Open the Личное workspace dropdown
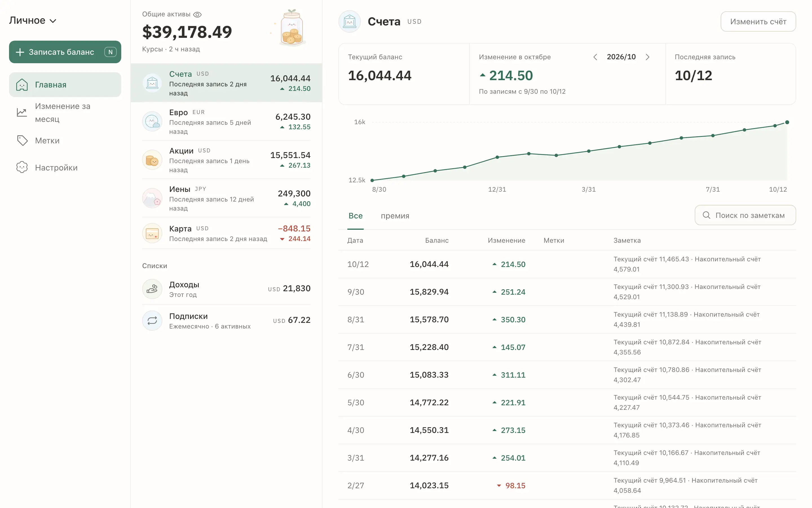This screenshot has width=812, height=508. pyautogui.click(x=32, y=21)
